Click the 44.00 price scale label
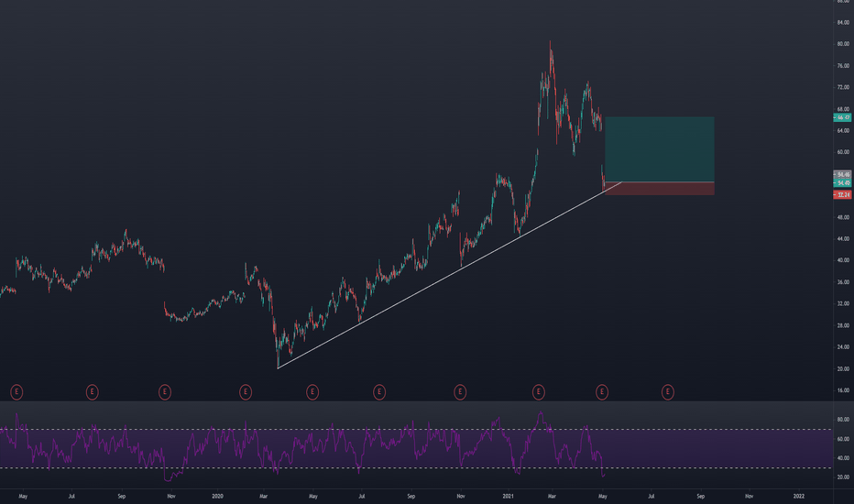 point(843,238)
